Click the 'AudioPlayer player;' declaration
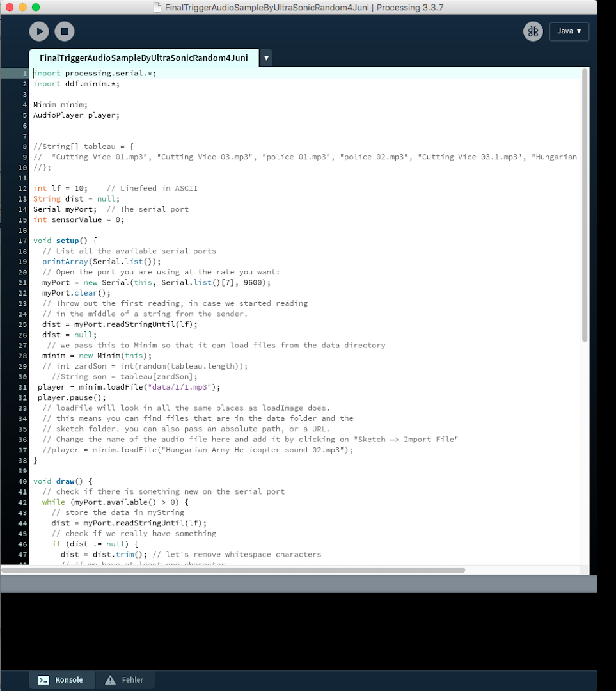The image size is (616, 691). 77,115
